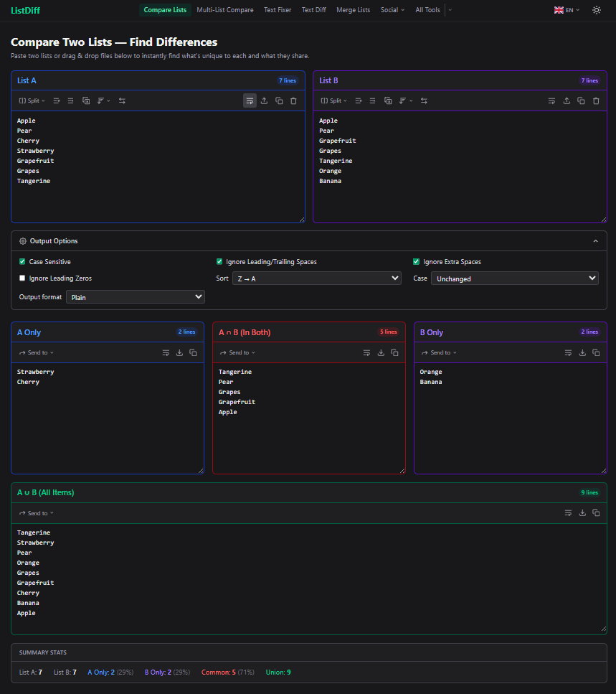The image size is (616, 694).
Task: Open Send to menu in In Both panel
Action: coord(237,353)
